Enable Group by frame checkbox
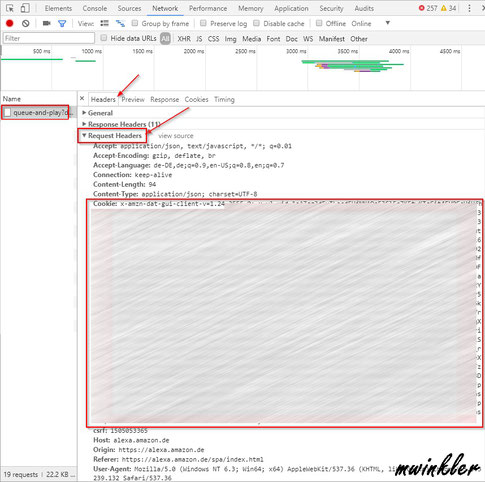The height and width of the screenshot is (482, 485). [135, 23]
